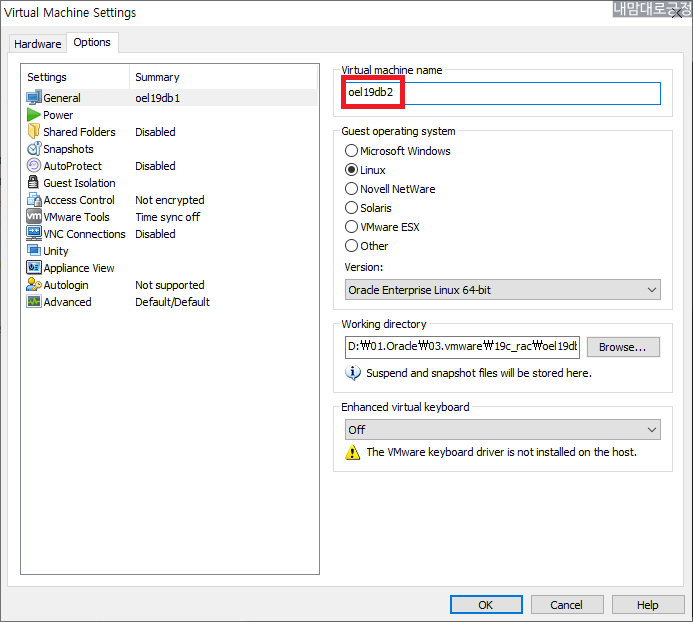Click the oel19db1 summary value
This screenshot has width=693, height=622.
point(157,98)
